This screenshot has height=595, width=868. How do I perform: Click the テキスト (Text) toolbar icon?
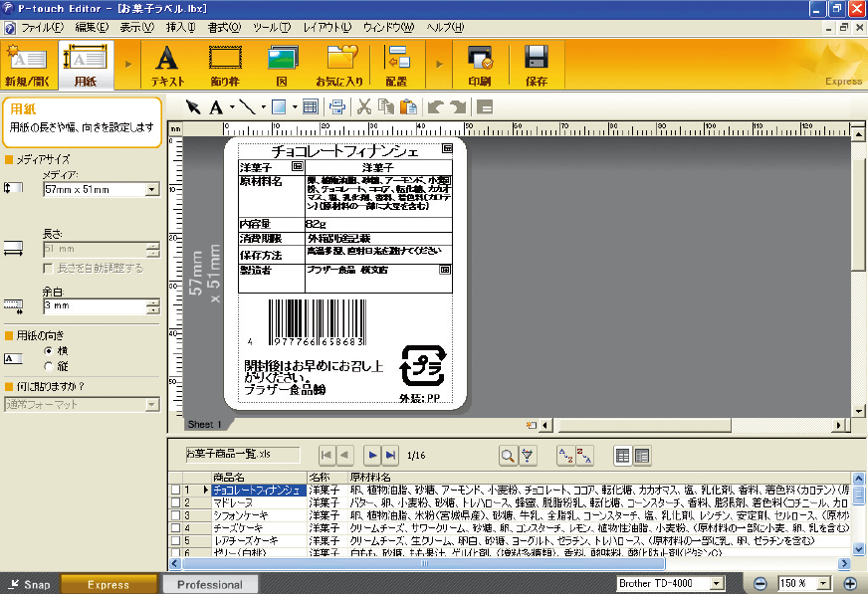click(x=167, y=66)
